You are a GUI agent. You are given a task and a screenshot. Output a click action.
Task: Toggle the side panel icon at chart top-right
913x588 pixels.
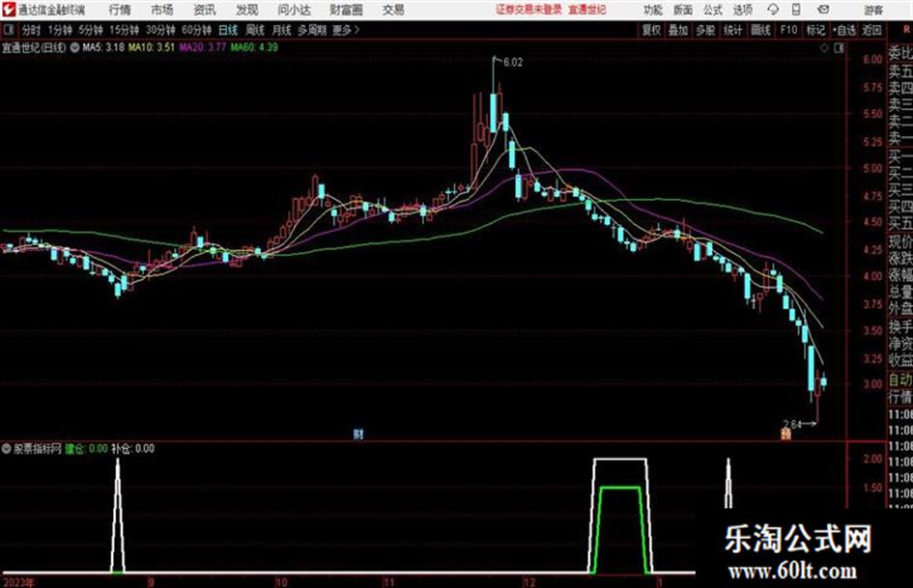click(x=839, y=48)
